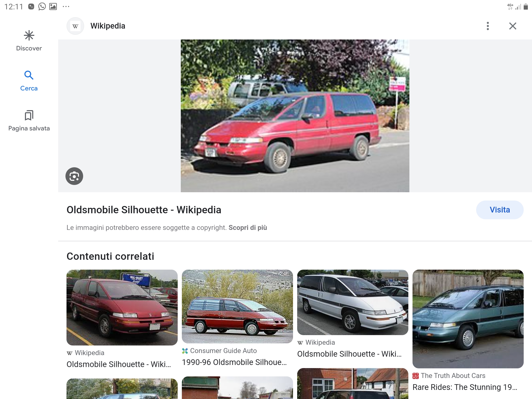The width and height of the screenshot is (532, 399).
Task: Tap the Google Lens icon on image
Action: 74,176
